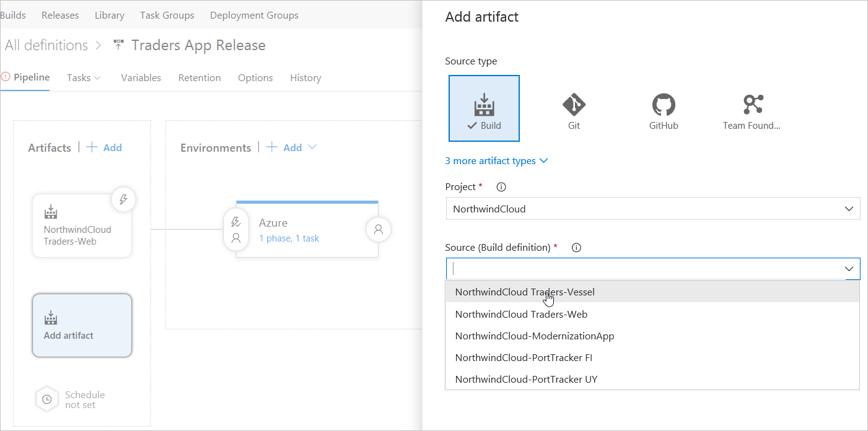Viewport: 868px width, 431px height.
Task: Select NorthwindCloud-ModernizationApp from the list
Action: [x=652, y=336]
